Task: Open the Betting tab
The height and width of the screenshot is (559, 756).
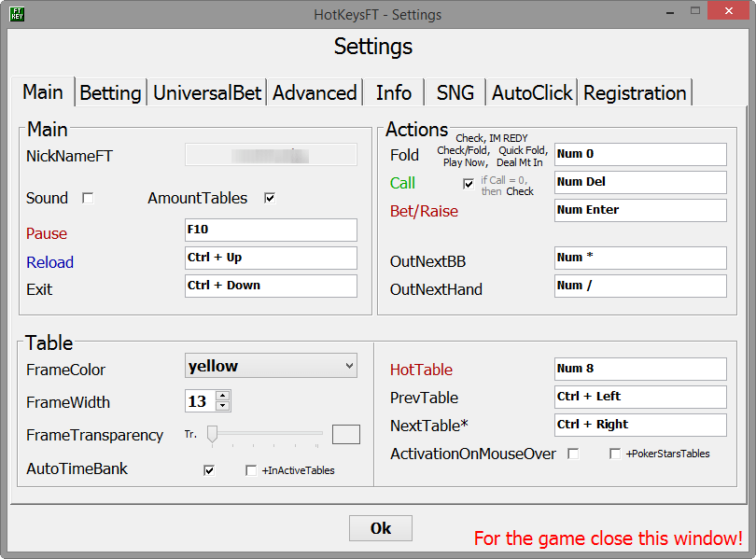Action: [x=110, y=92]
